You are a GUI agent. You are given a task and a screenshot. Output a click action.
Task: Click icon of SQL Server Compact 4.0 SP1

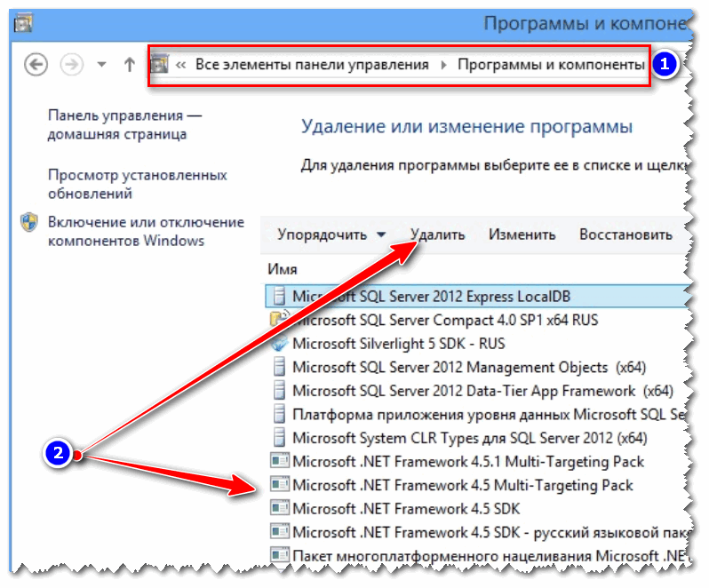click(x=280, y=319)
